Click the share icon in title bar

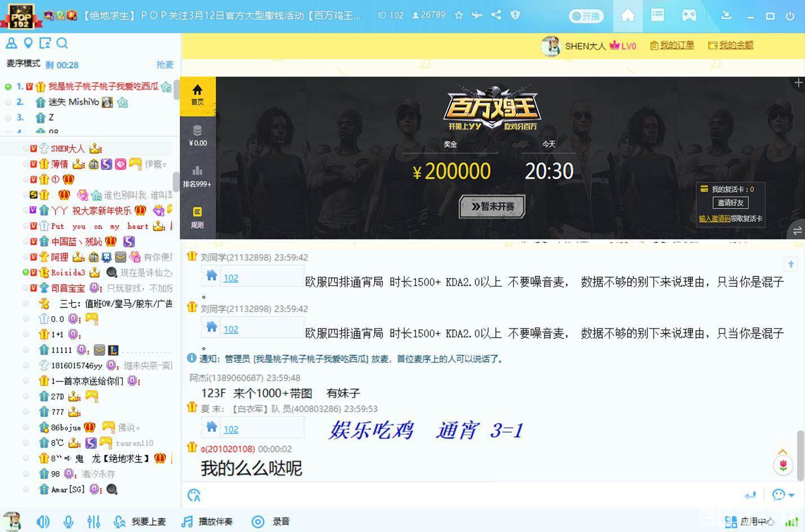pos(496,15)
